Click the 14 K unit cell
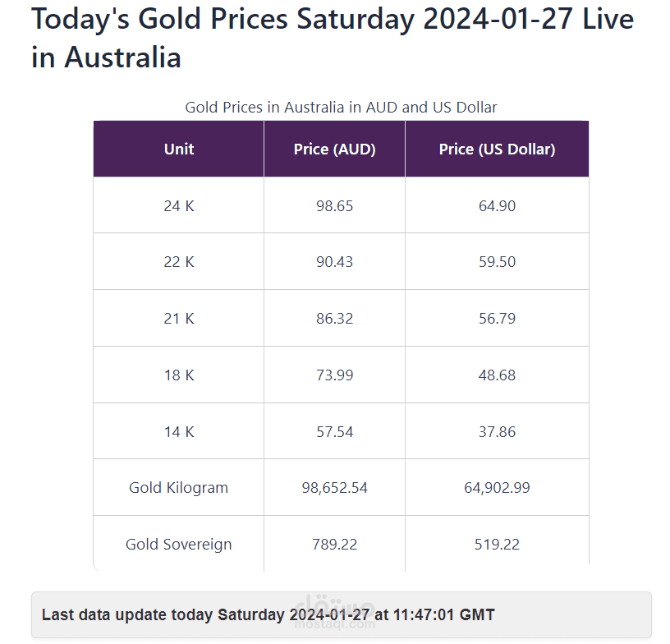Image resolution: width=670 pixels, height=644 pixels. (179, 431)
